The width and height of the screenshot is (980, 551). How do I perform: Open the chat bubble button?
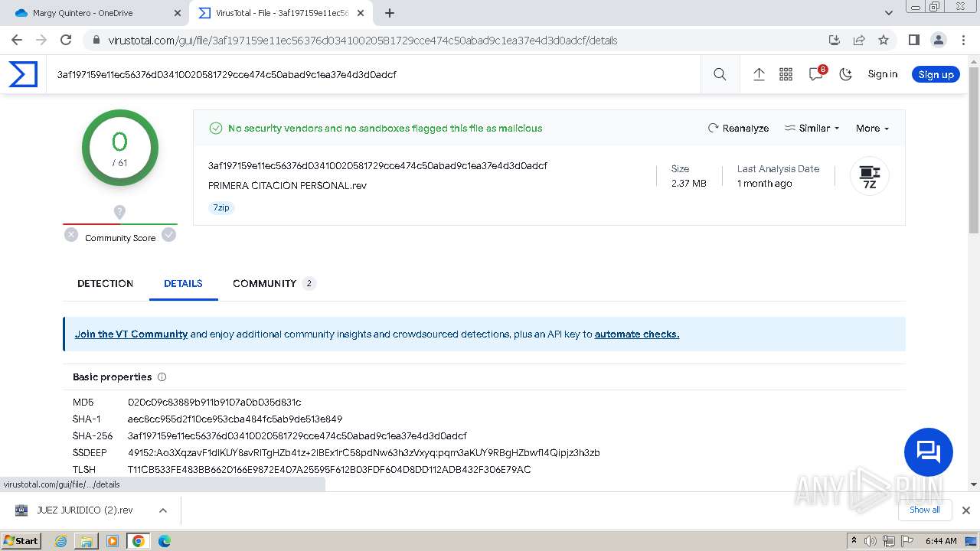pos(928,452)
